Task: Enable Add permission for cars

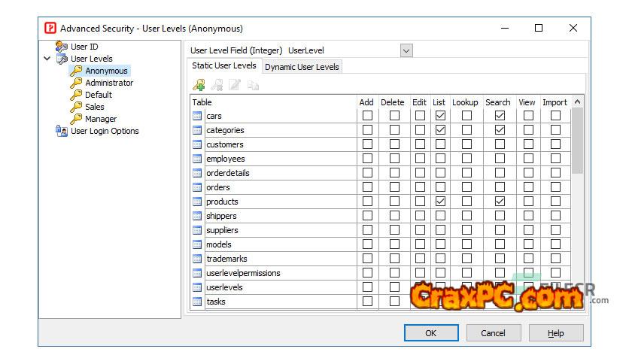Action: tap(367, 116)
